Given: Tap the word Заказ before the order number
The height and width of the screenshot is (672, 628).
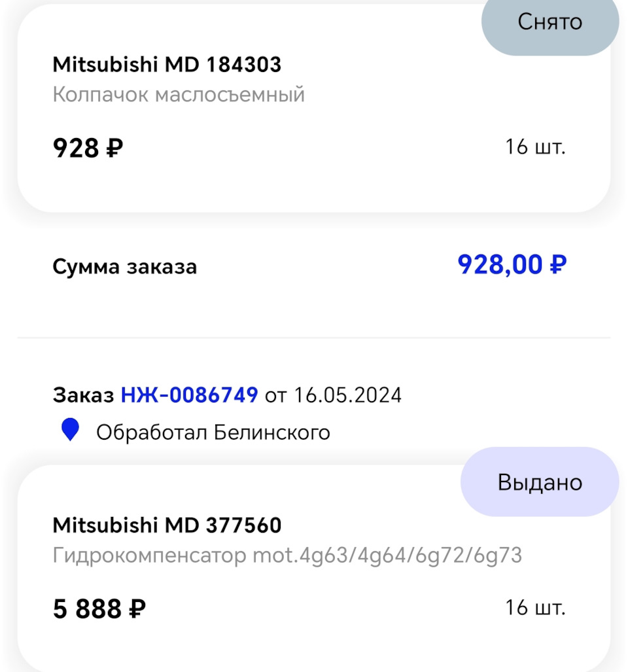Looking at the screenshot, I should click(x=84, y=395).
